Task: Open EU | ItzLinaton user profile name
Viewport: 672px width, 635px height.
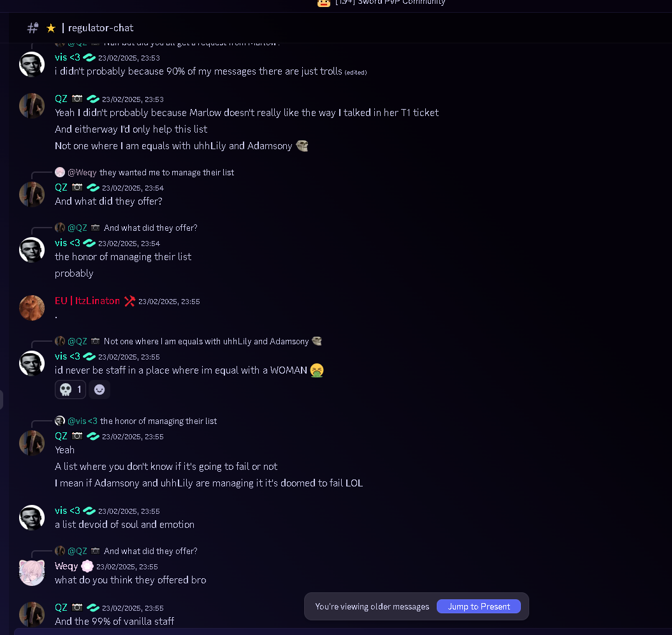Action: click(x=87, y=301)
